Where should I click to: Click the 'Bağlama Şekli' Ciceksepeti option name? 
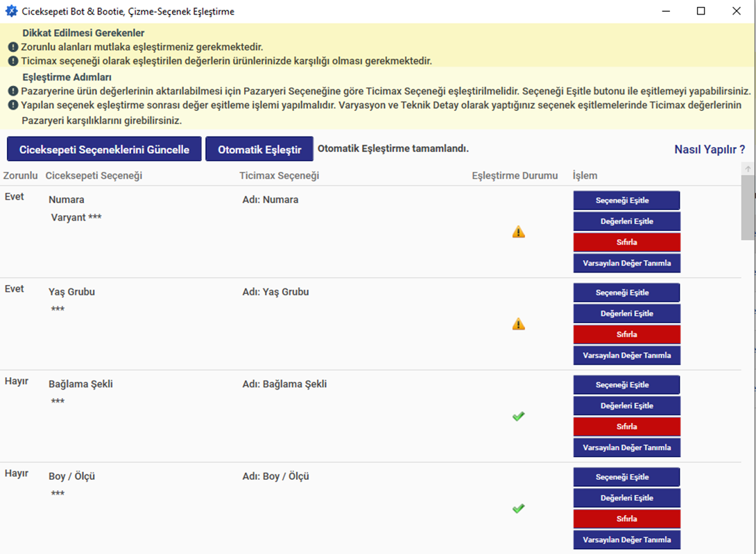(80, 384)
